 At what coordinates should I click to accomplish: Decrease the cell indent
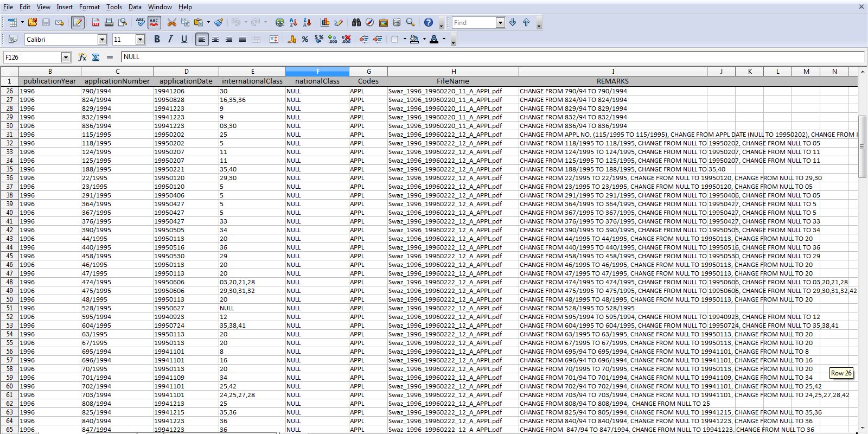[364, 39]
